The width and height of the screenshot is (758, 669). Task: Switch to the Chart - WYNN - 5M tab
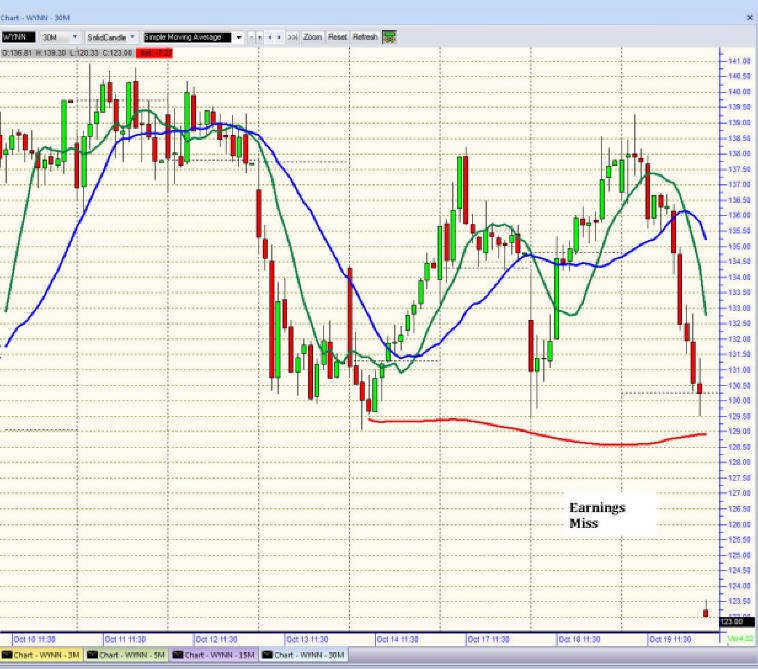[x=126, y=655]
